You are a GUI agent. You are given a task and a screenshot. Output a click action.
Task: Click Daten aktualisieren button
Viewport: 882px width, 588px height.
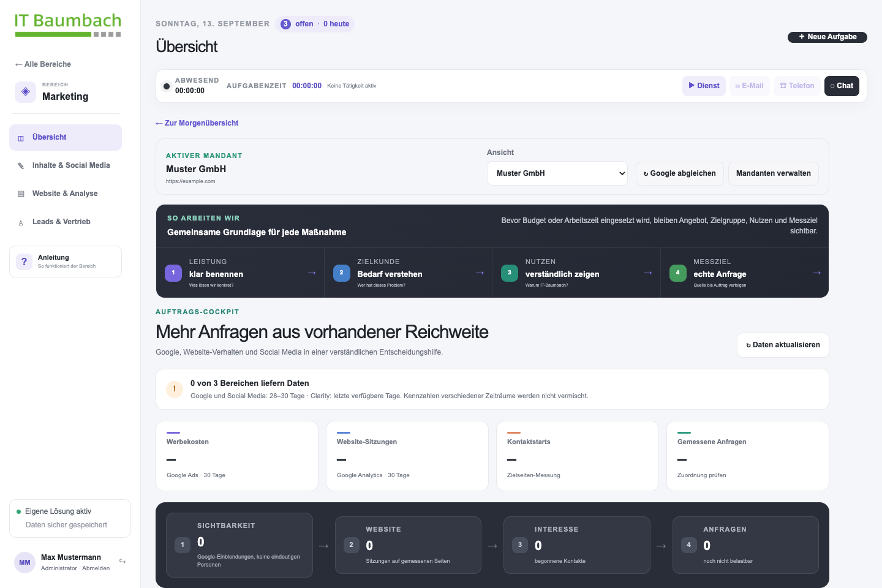coord(783,345)
